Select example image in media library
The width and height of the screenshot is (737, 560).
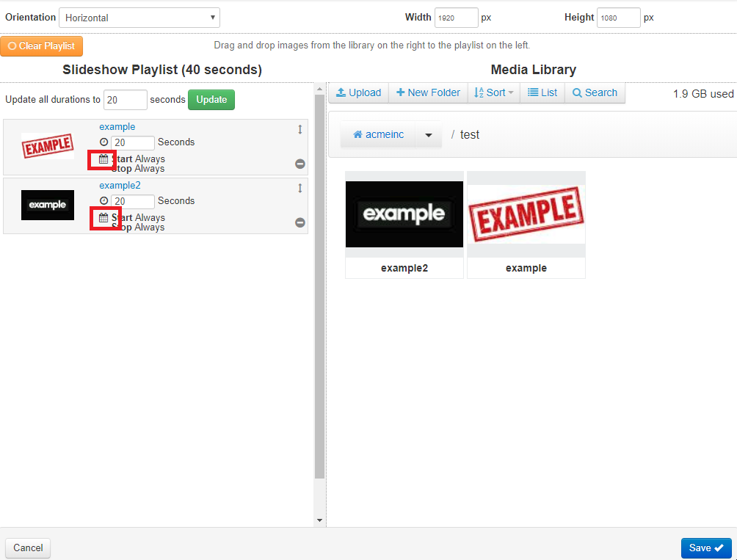click(x=526, y=214)
